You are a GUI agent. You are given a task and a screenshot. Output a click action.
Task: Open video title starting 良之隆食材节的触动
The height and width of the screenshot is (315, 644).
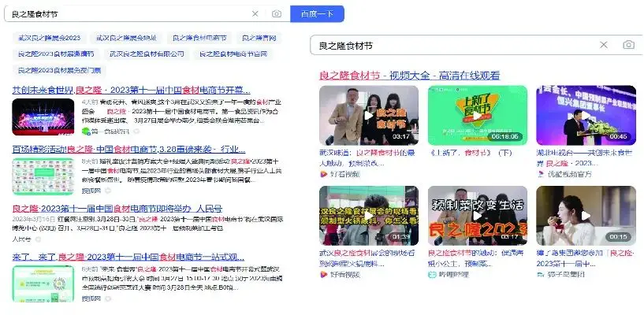[475, 258]
